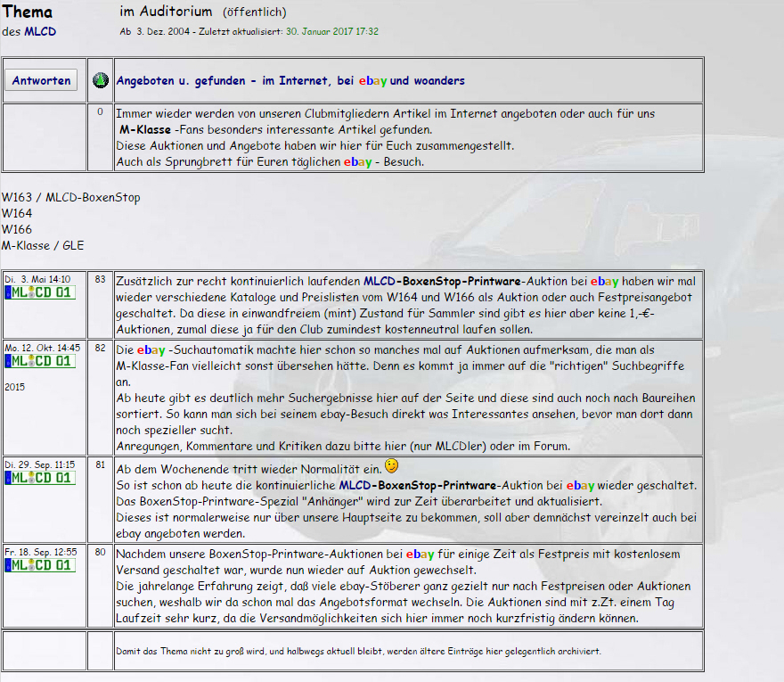The width and height of the screenshot is (784, 682).
Task: Select 'W163 / MLCD-BoxenStop' in the model list
Action: 71,198
